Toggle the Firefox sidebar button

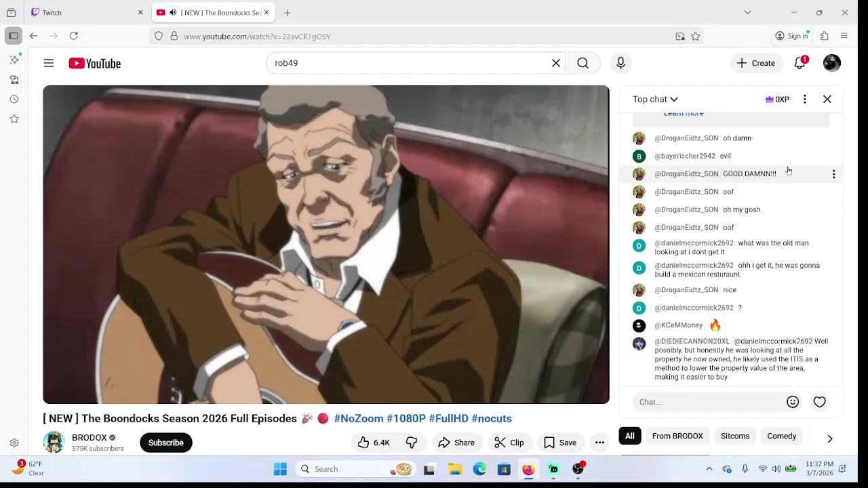click(x=13, y=36)
